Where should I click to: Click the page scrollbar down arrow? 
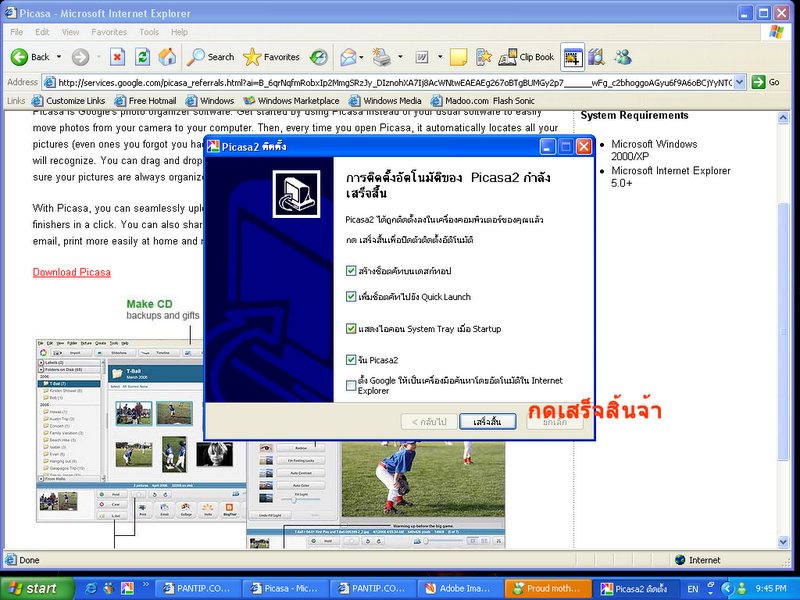[783, 542]
